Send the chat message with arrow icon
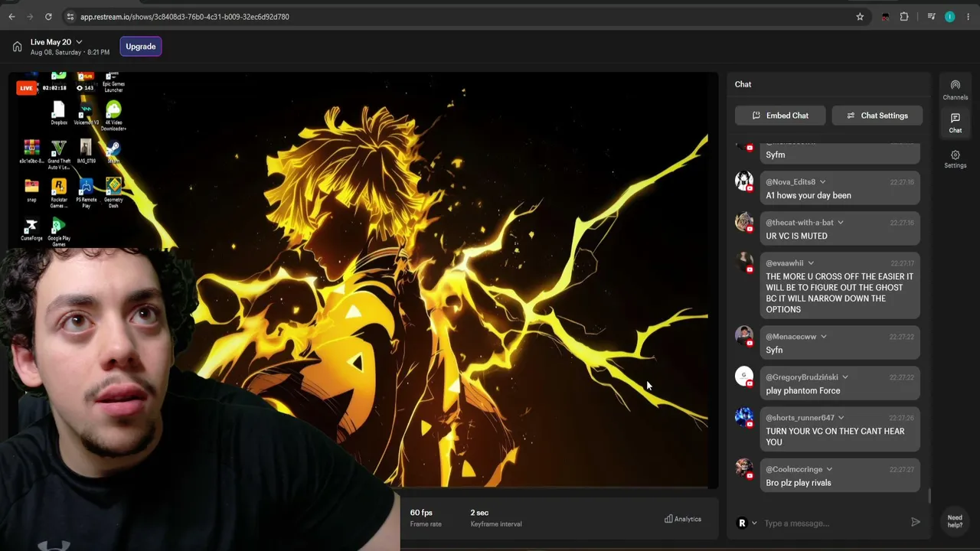The height and width of the screenshot is (551, 980). click(x=916, y=523)
